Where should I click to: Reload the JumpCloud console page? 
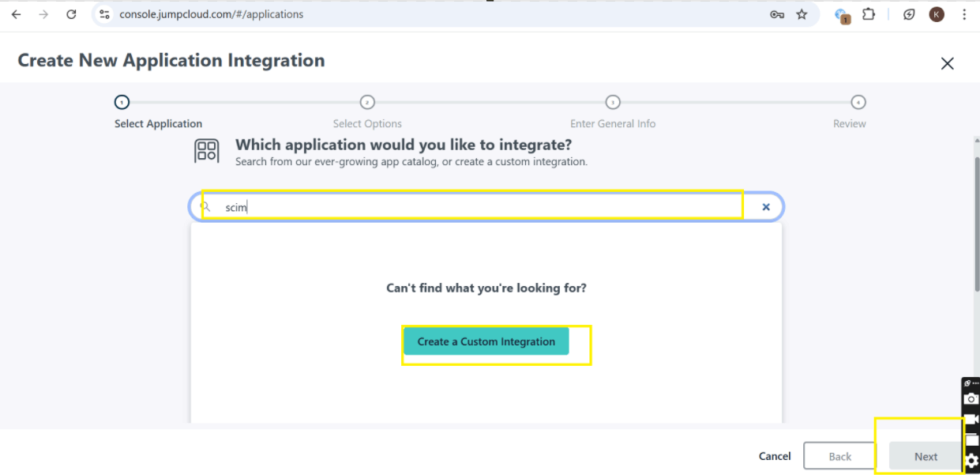tap(71, 13)
